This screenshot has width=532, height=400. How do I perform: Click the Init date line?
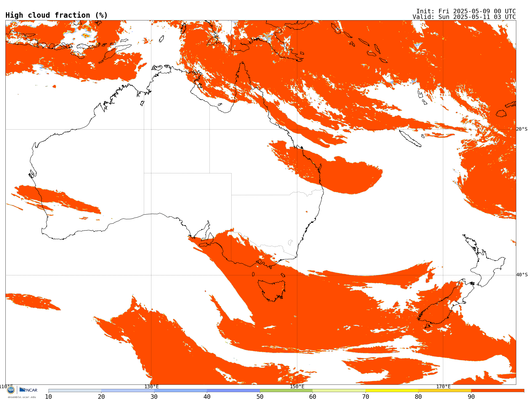pyautogui.click(x=466, y=11)
